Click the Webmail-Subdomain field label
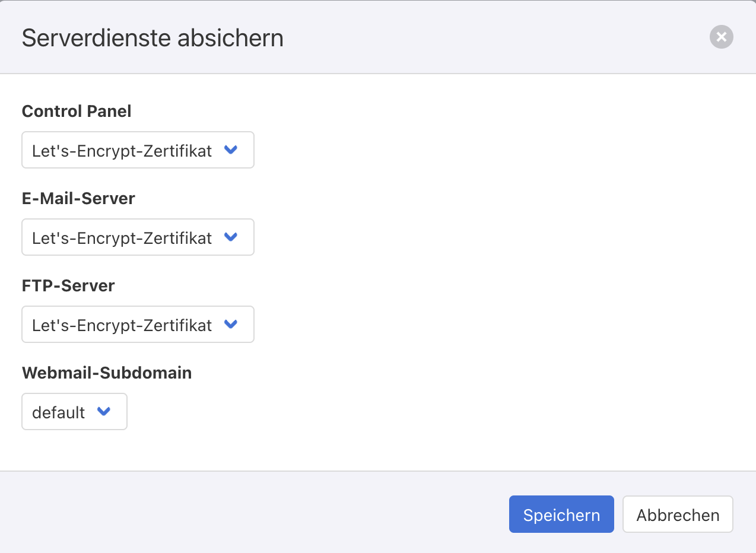The width and height of the screenshot is (756, 553). tap(107, 373)
